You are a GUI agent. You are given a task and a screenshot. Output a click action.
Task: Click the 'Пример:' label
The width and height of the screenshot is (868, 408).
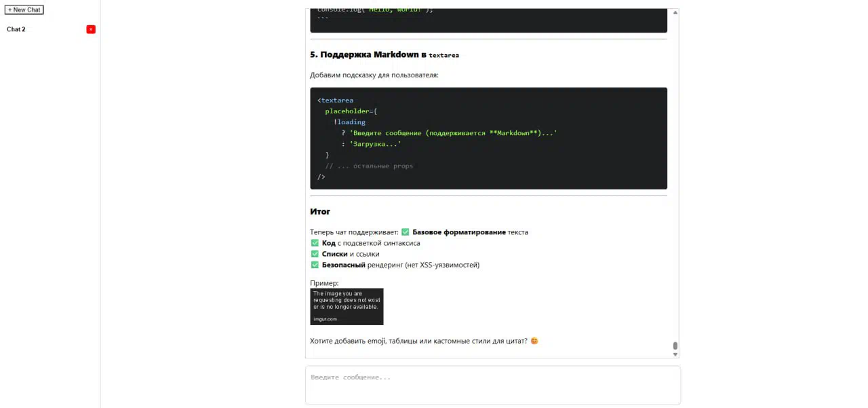coord(324,283)
